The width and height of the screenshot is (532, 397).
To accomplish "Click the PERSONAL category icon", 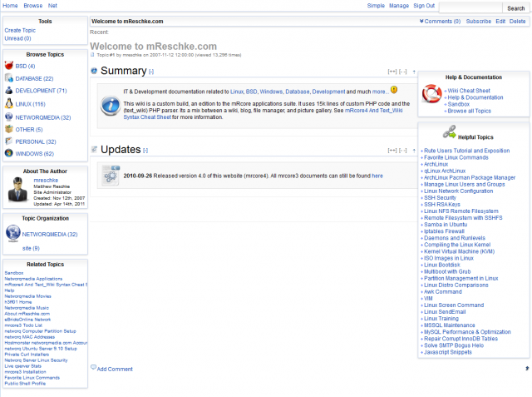I will tap(9, 141).
